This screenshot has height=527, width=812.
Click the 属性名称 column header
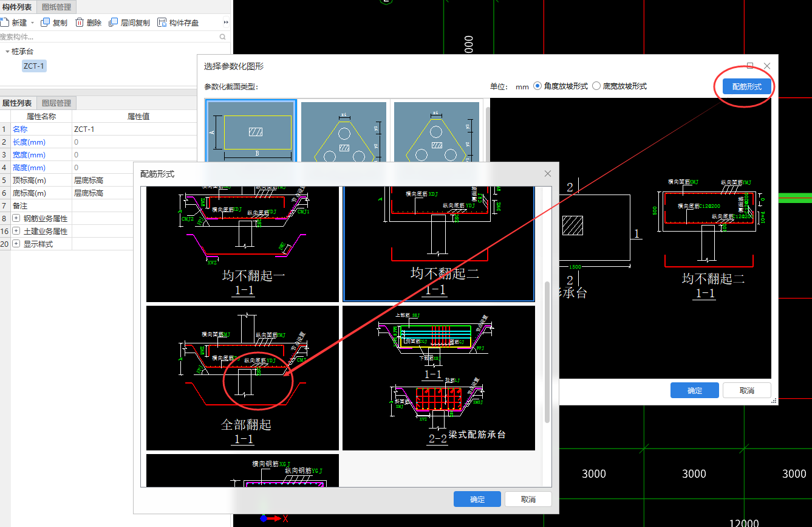tap(41, 116)
